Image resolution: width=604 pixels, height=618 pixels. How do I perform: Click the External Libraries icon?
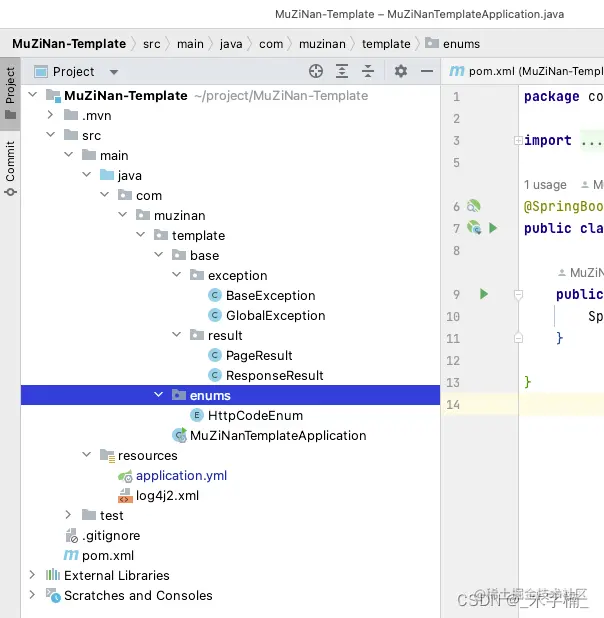point(53,575)
